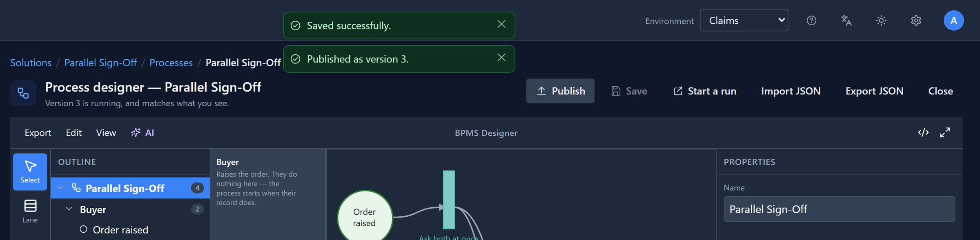Click the process designer icon beside title
This screenshot has height=240, width=980.
(23, 93)
